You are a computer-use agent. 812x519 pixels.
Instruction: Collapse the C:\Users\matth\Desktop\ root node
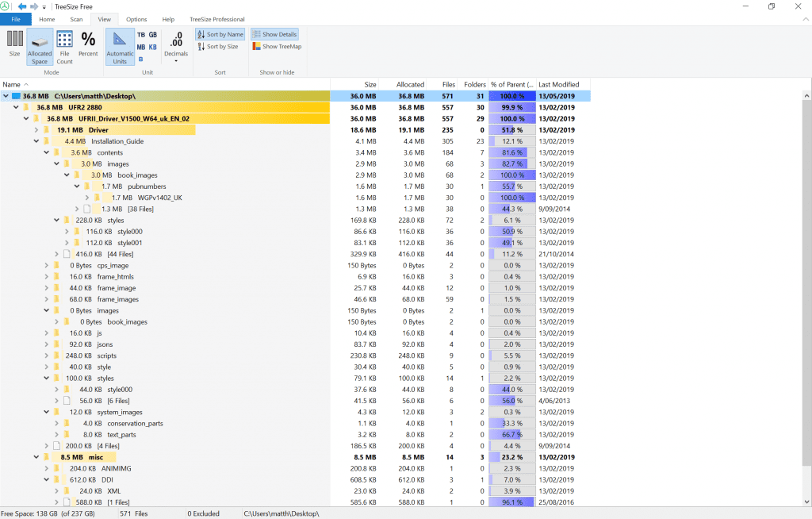coord(6,96)
